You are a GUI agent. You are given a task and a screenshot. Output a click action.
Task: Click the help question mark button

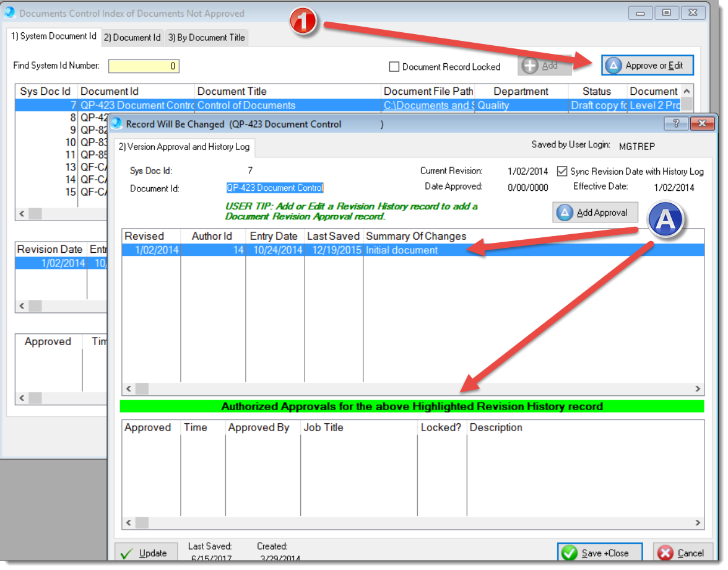point(676,124)
